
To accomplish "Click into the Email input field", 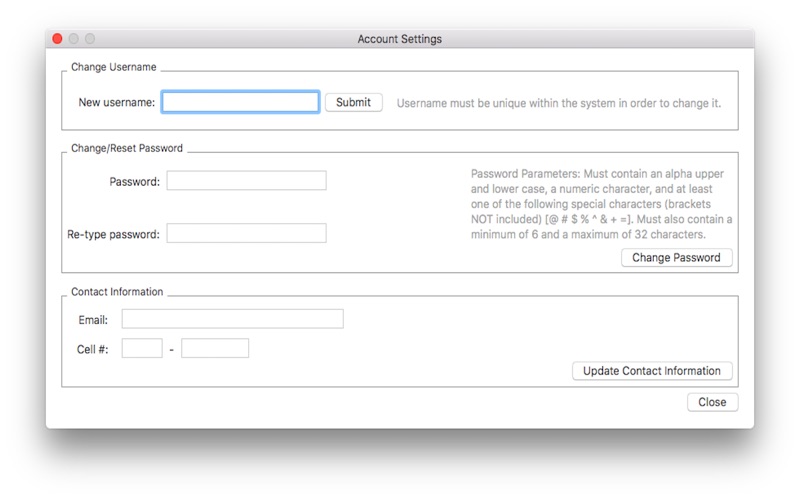I will tap(233, 319).
